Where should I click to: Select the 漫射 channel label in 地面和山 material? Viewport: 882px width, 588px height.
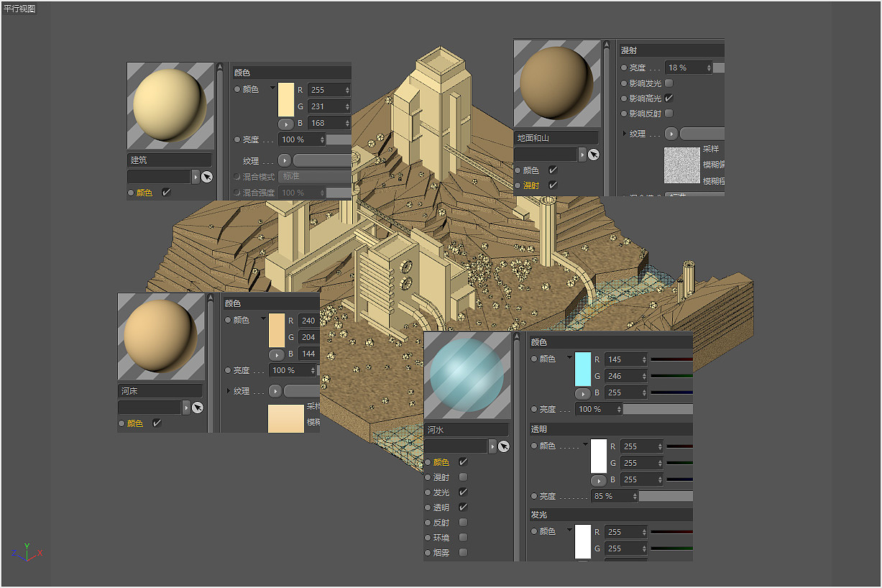(x=531, y=185)
